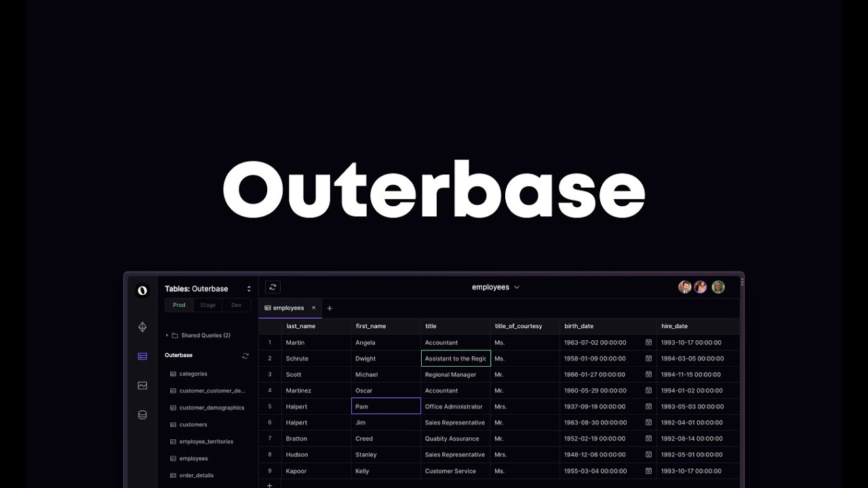Select the Angela first_name cell
This screenshot has height=488, width=868.
click(x=386, y=343)
